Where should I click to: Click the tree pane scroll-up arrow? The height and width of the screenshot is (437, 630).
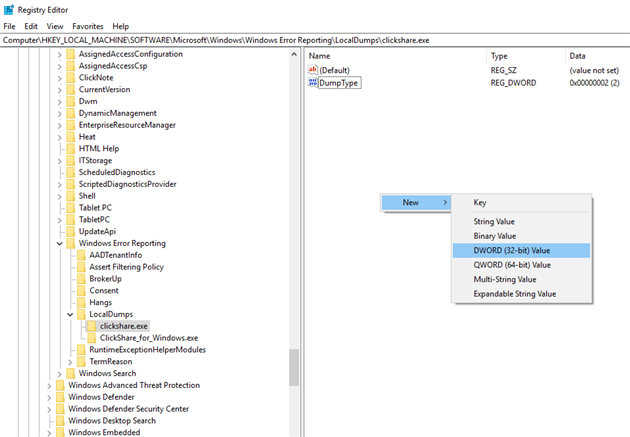point(294,54)
